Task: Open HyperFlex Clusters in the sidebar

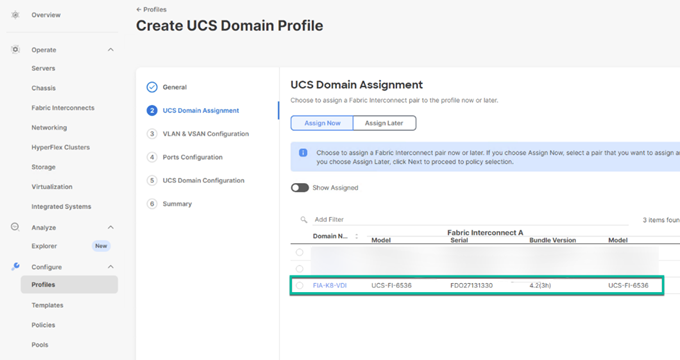Action: click(61, 147)
